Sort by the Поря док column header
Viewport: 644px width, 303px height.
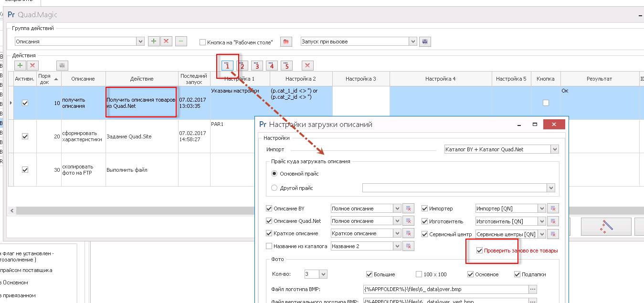pos(49,79)
